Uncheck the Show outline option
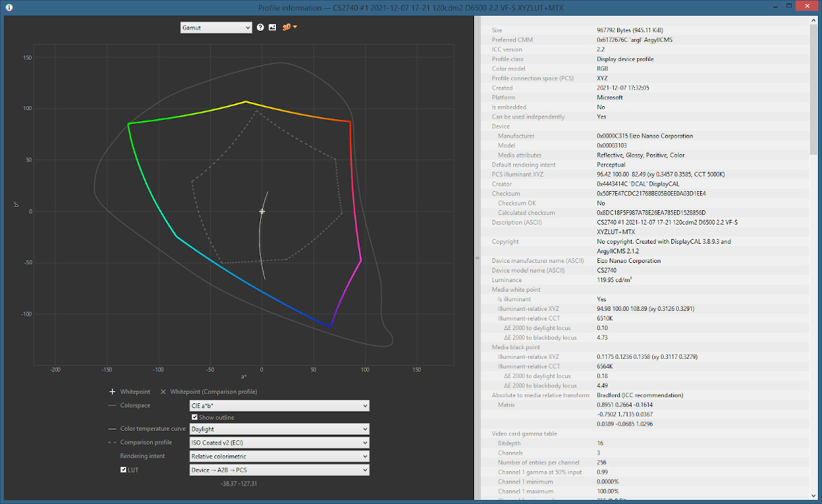 [x=195, y=416]
